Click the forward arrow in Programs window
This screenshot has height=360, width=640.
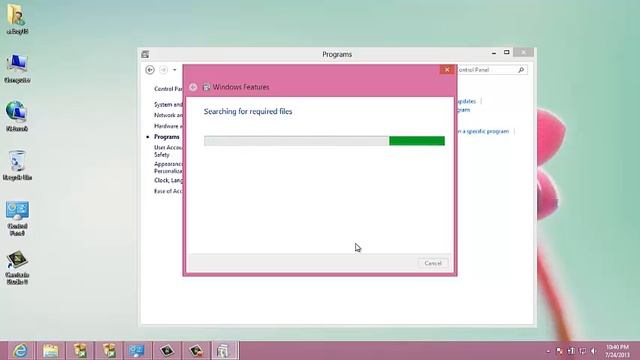(163, 70)
